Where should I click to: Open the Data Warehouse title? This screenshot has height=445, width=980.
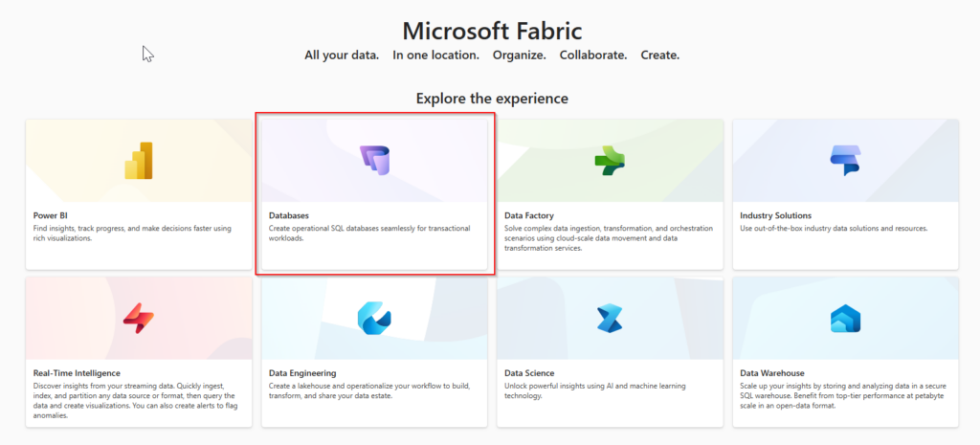click(772, 373)
